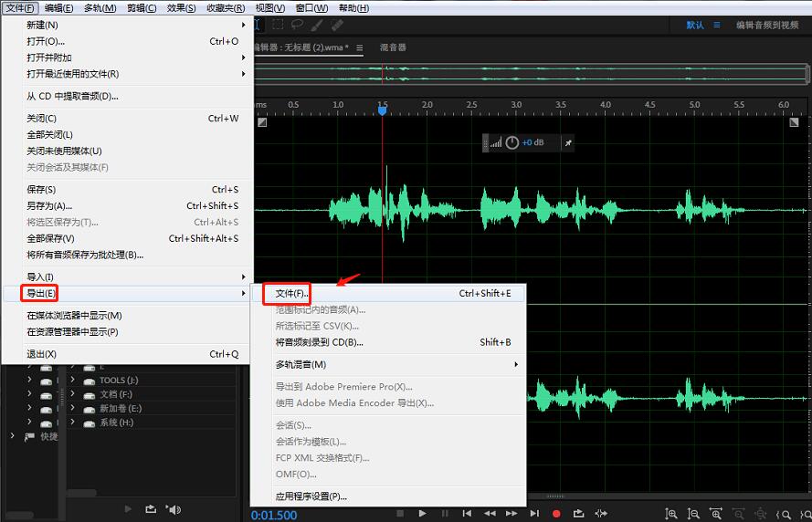
Task: Switch to the 混音器 tab
Action: click(393, 47)
